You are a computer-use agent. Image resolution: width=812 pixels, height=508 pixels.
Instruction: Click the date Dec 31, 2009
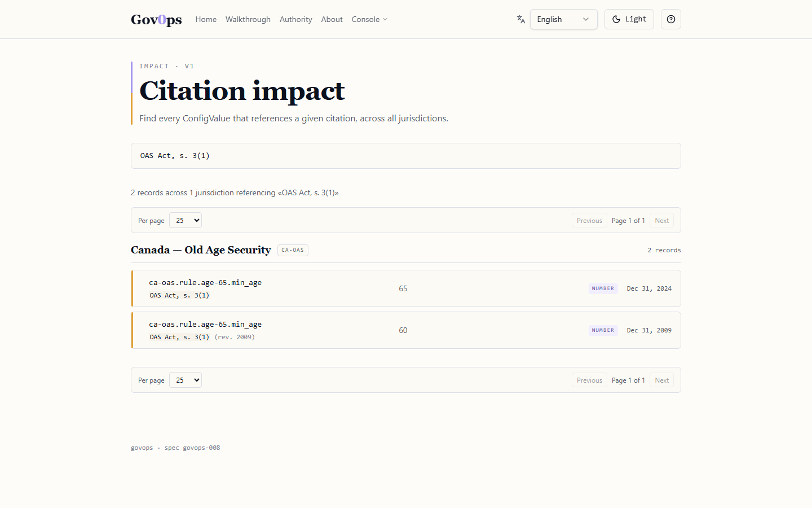pos(649,330)
